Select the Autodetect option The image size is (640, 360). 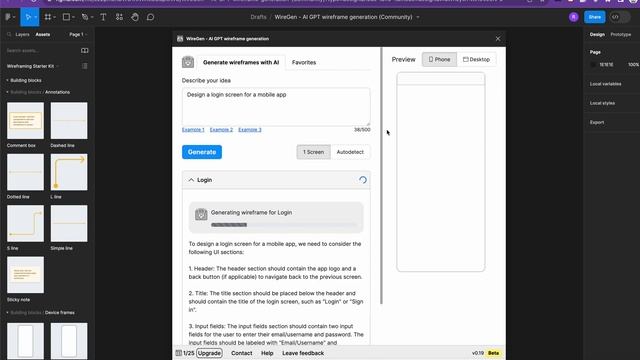coord(350,152)
